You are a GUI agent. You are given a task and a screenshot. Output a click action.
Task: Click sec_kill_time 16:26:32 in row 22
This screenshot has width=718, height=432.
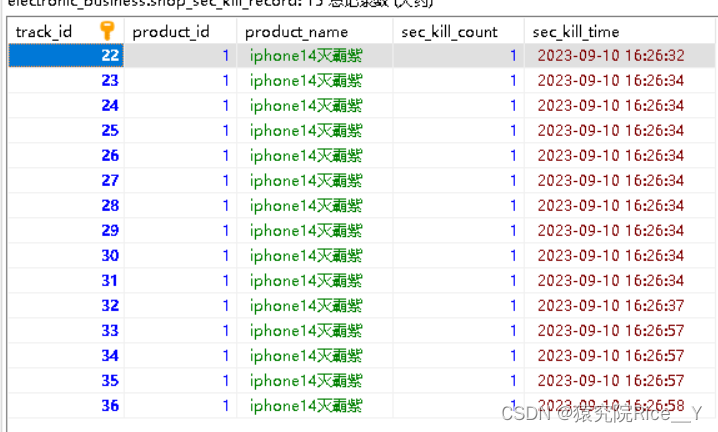pyautogui.click(x=620, y=55)
